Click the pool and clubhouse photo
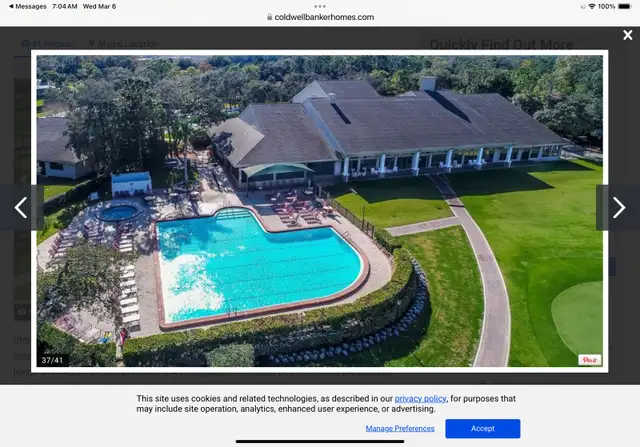640x447 pixels. coord(320,211)
